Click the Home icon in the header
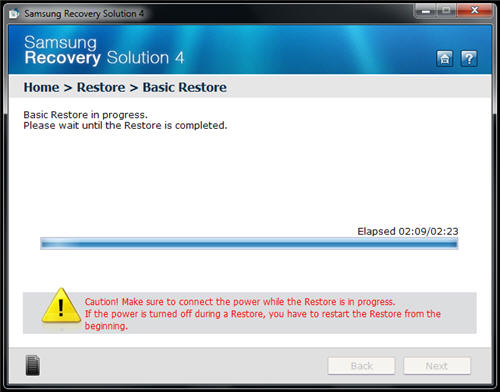This screenshot has height=392, width=500. (444, 59)
